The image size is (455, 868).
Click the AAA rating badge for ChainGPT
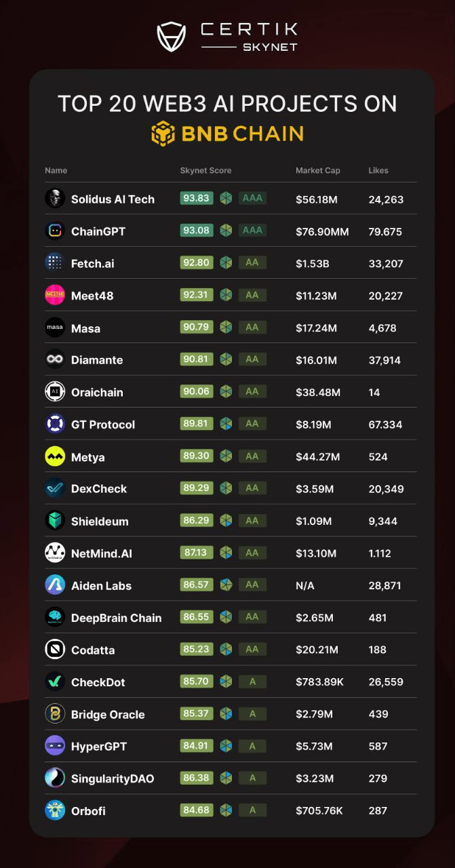(252, 231)
